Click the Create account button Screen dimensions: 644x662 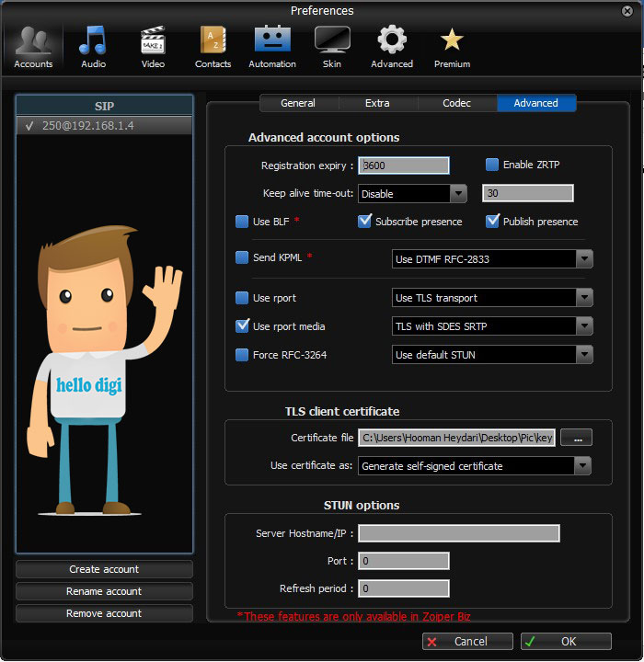104,569
